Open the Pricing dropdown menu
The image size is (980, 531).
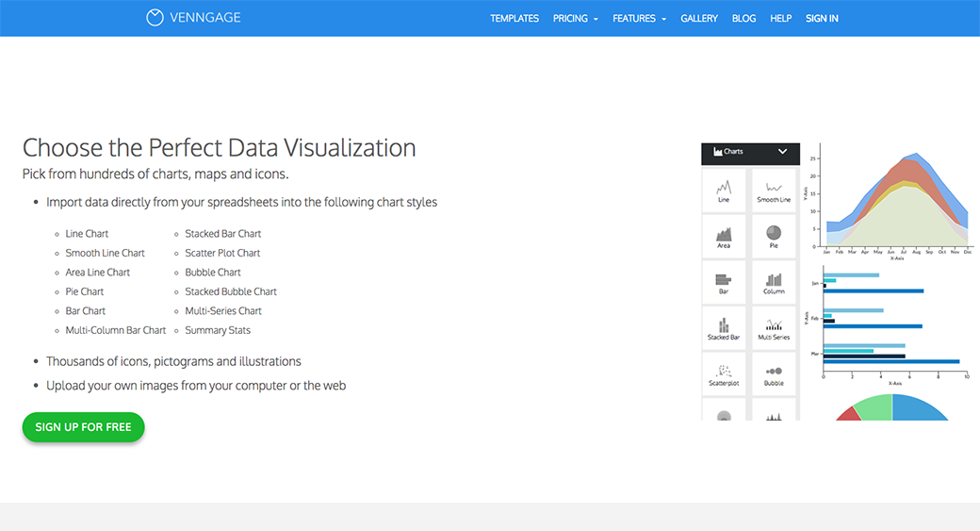[x=576, y=19]
